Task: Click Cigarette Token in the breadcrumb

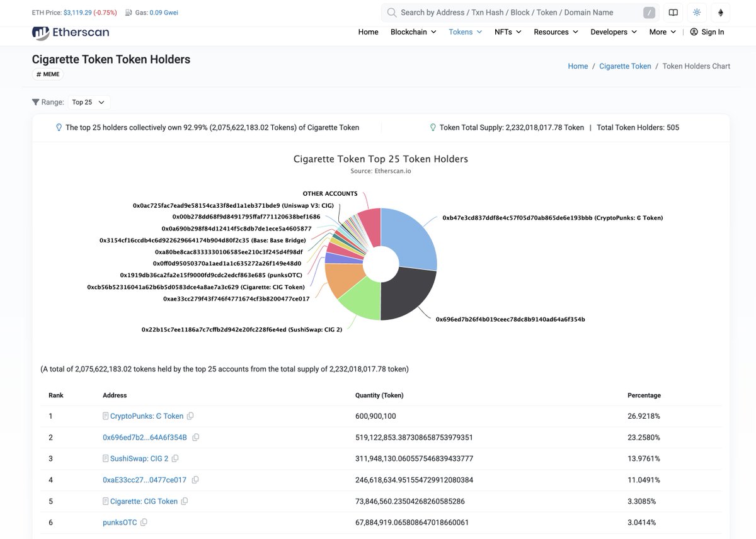Action: [x=625, y=66]
